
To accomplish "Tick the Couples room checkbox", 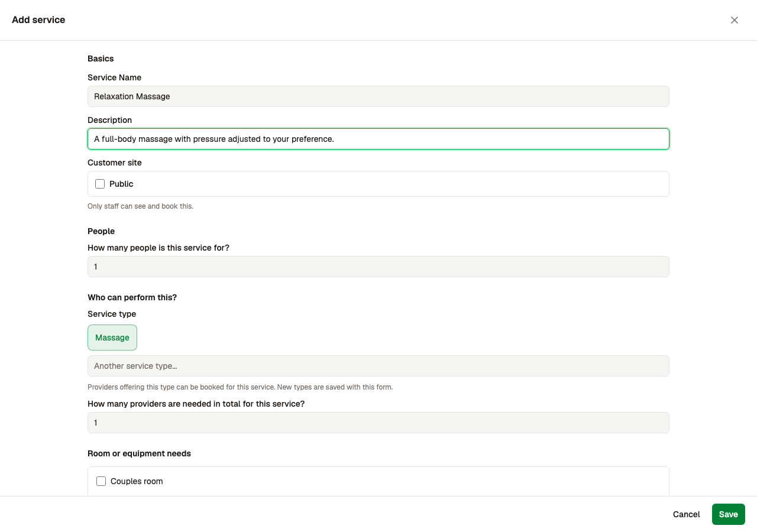I will (101, 481).
